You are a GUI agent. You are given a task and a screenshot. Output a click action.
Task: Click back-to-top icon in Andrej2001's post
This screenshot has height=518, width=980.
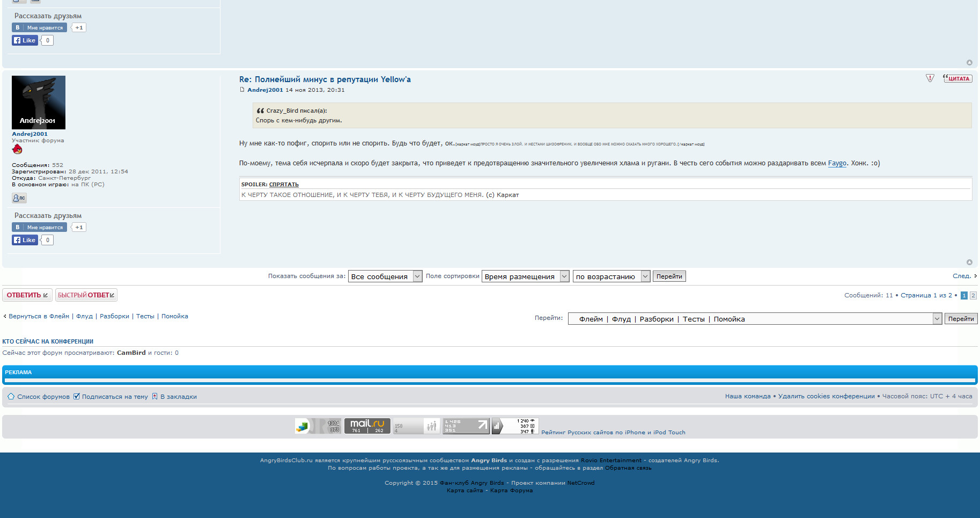[969, 262]
